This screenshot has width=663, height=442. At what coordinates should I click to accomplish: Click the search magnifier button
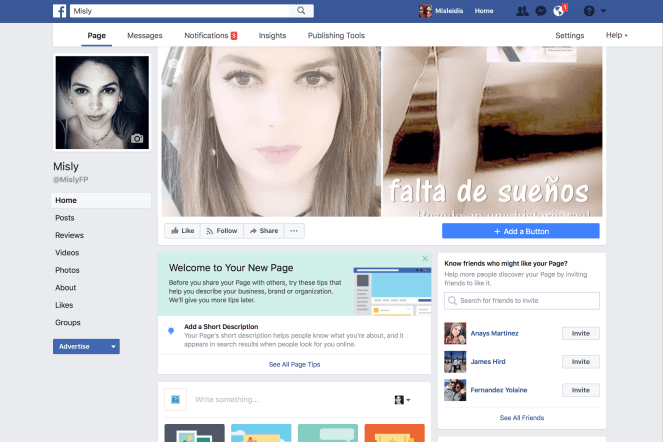click(x=301, y=11)
